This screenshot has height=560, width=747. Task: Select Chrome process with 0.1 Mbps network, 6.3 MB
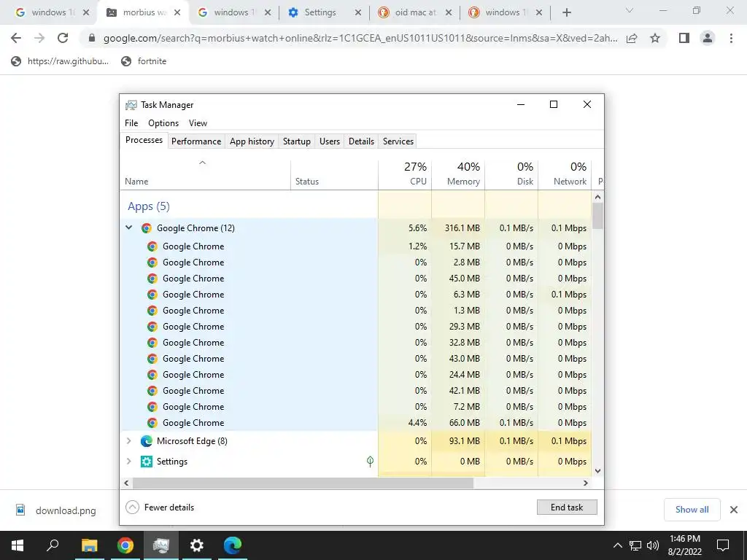355,295
